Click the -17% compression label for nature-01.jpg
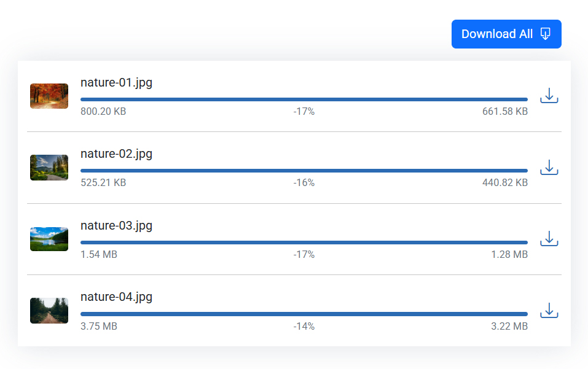This screenshot has width=588, height=369. [x=304, y=111]
